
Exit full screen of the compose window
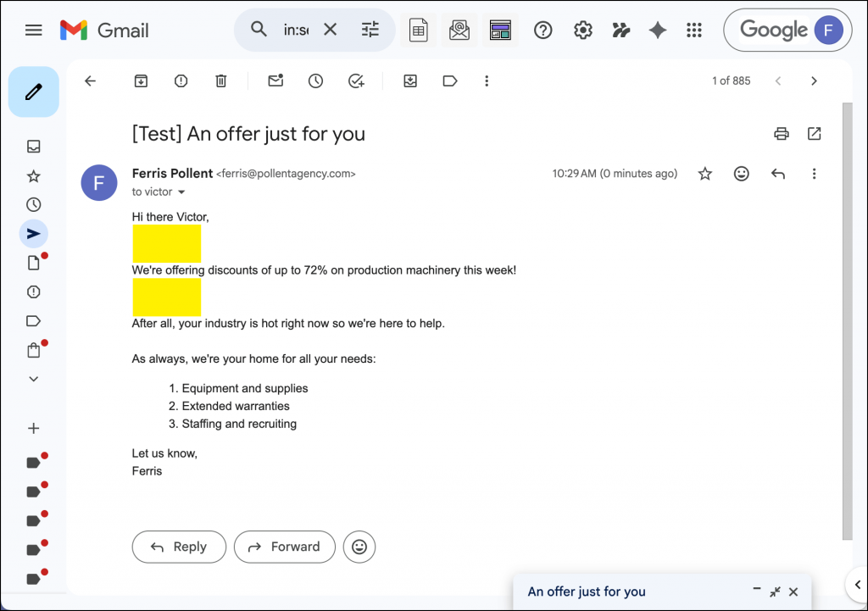[x=775, y=592]
